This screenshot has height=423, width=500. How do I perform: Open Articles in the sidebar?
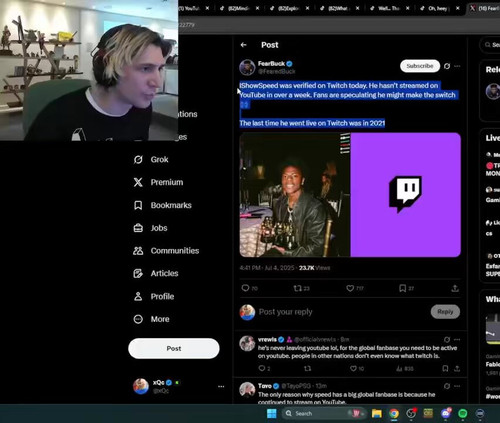click(156, 274)
